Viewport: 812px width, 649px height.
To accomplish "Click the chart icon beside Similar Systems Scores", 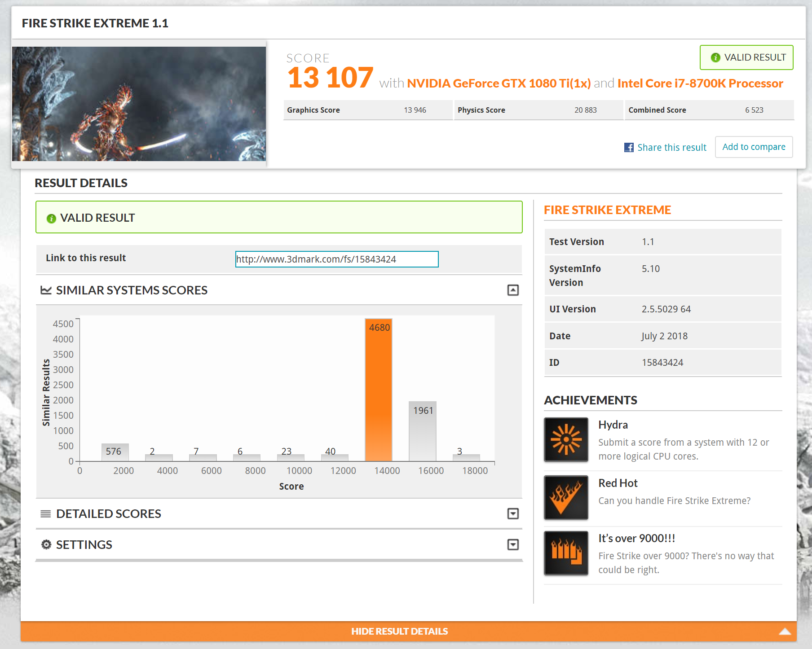I will pos(46,290).
